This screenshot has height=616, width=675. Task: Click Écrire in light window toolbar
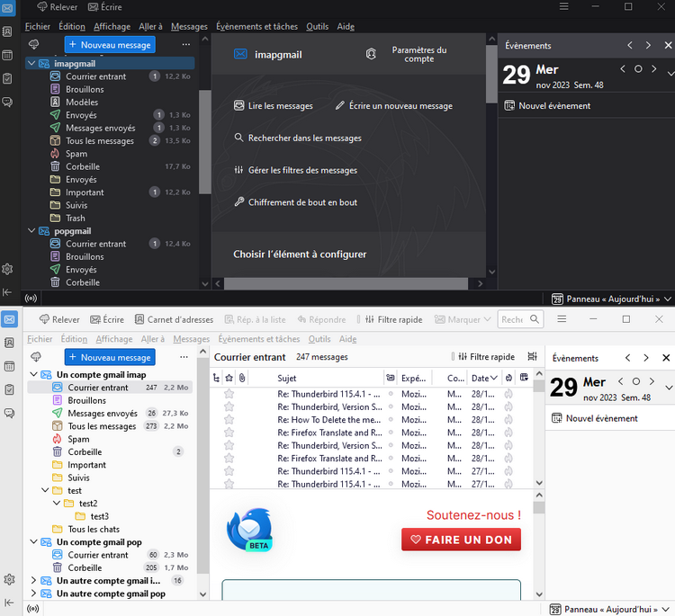point(107,319)
